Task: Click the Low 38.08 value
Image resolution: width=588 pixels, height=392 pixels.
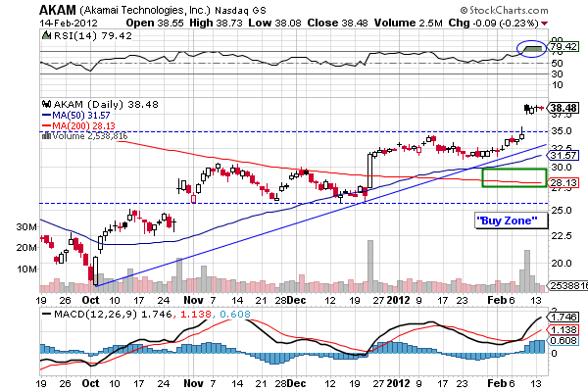Action: (274, 23)
